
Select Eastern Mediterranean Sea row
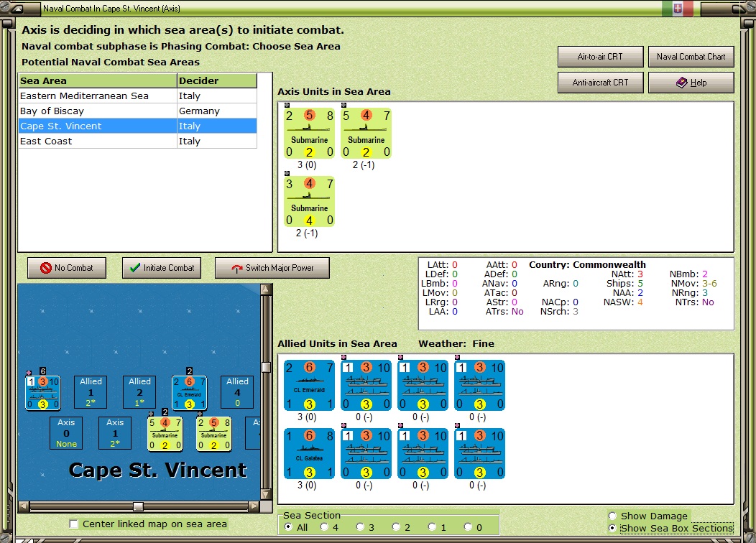(x=137, y=96)
